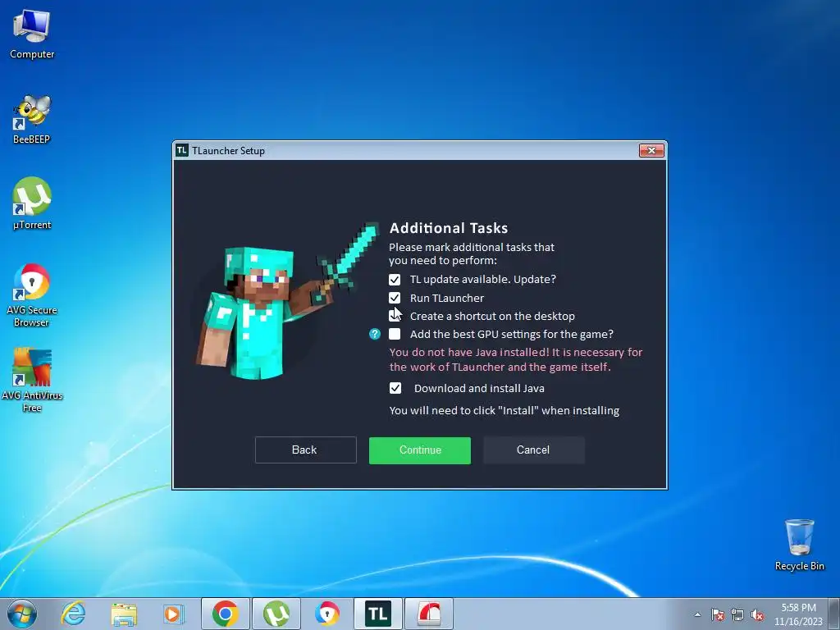Select the Recycle Bin icon

click(799, 545)
